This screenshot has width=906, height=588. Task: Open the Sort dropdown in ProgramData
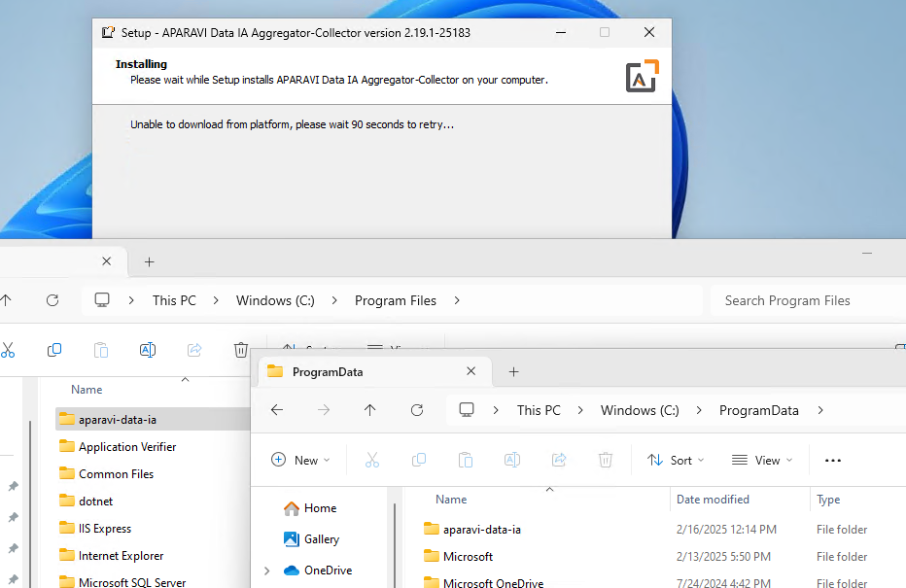click(676, 460)
